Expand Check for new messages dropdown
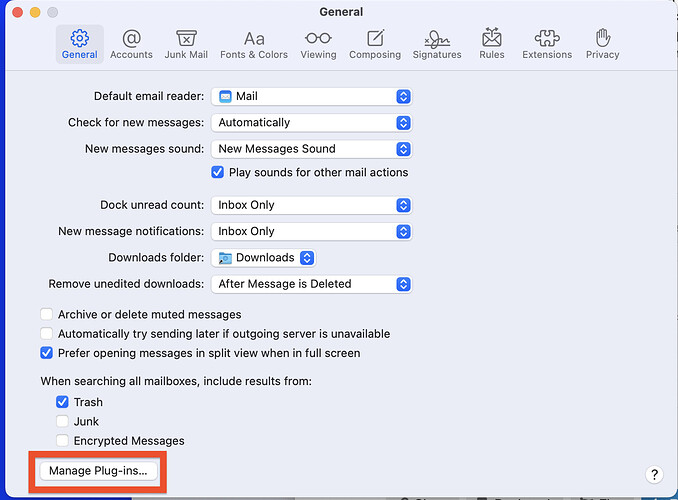Viewport: 678px width, 500px height. click(x=311, y=123)
